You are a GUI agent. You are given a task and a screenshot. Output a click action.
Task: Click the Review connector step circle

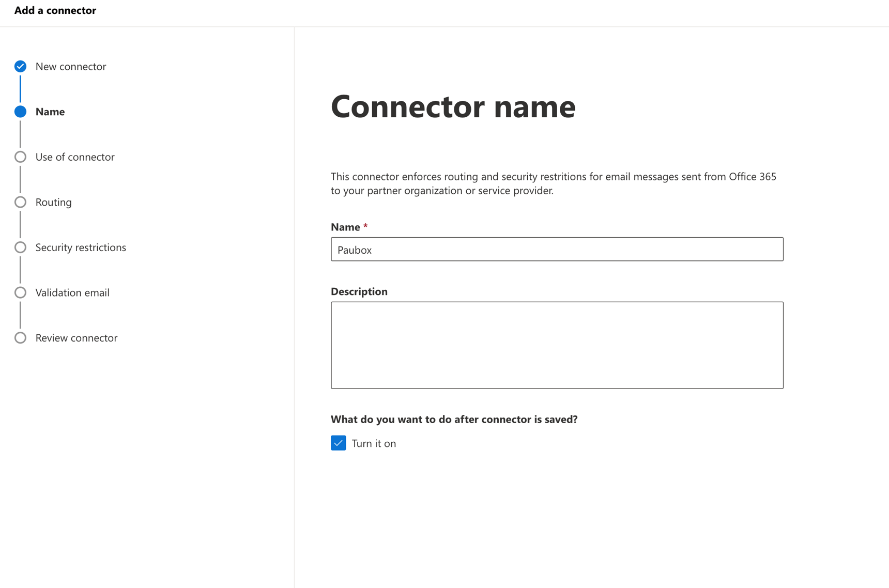coord(20,337)
